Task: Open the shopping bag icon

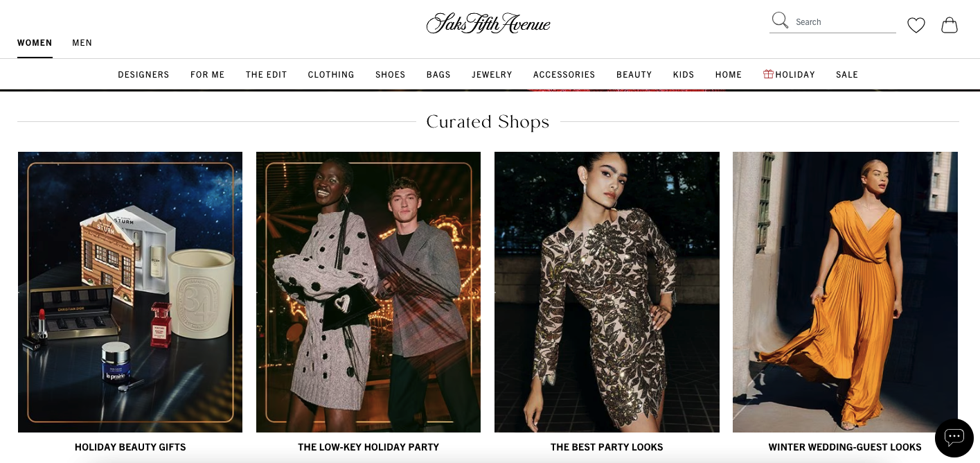Action: coord(950,25)
